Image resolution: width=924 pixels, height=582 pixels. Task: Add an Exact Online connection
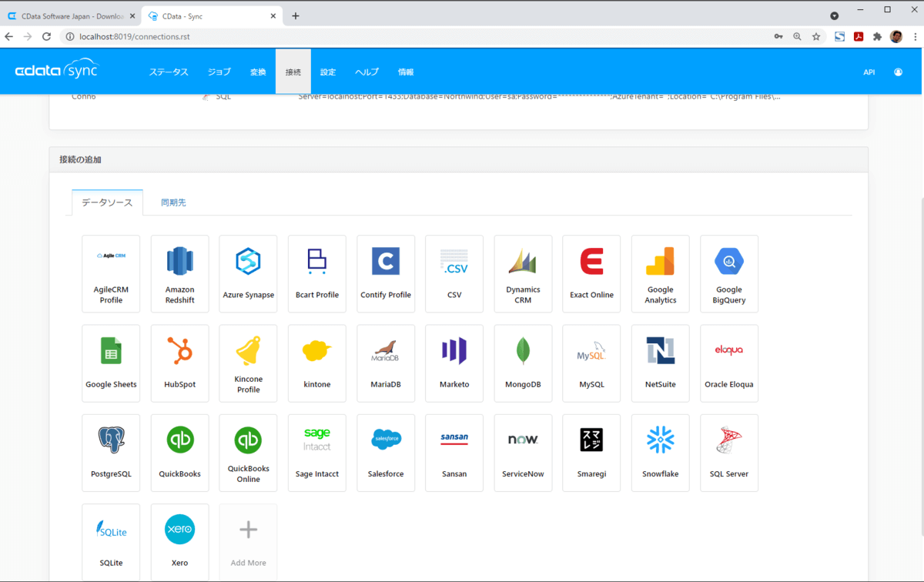pyautogui.click(x=591, y=274)
